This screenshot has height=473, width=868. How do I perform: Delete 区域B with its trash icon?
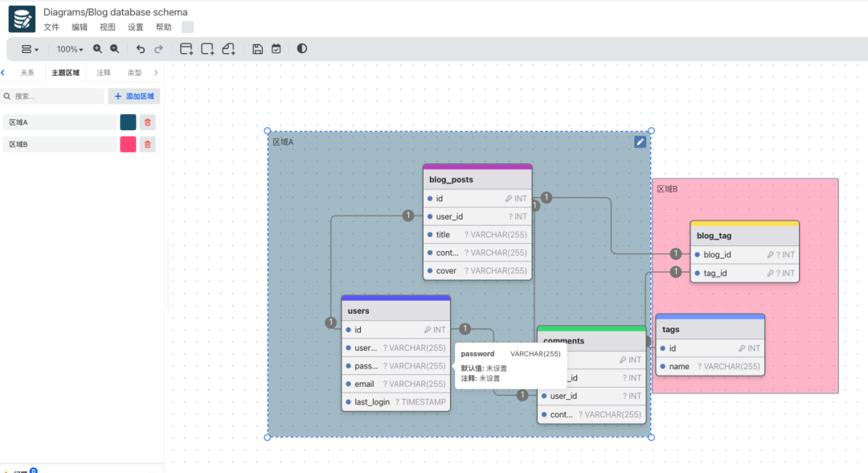pyautogui.click(x=148, y=145)
